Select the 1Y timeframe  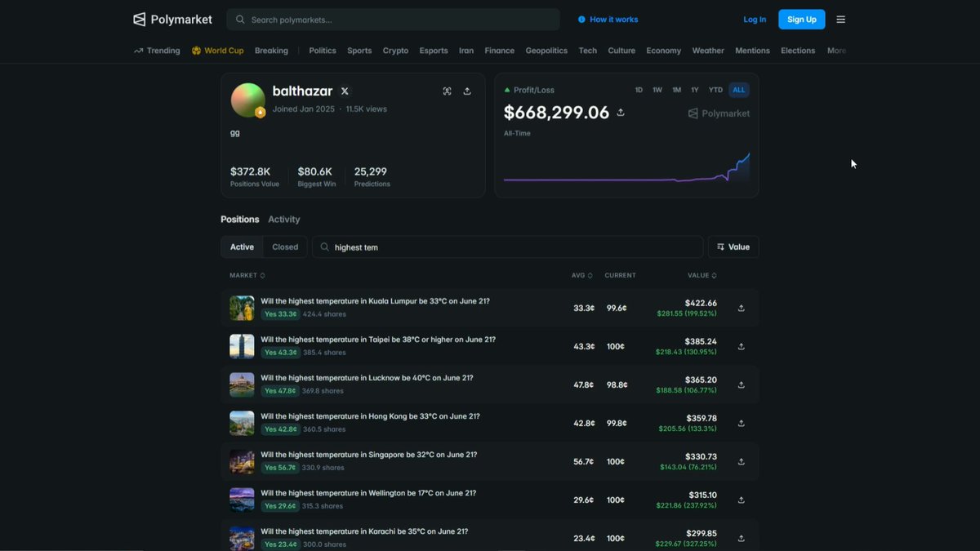695,90
